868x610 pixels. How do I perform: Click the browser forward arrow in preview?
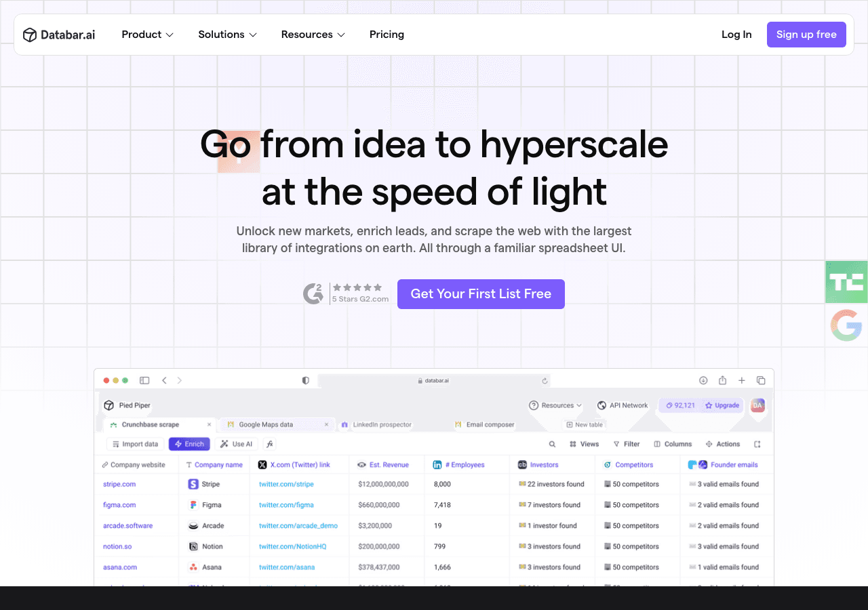(180, 380)
